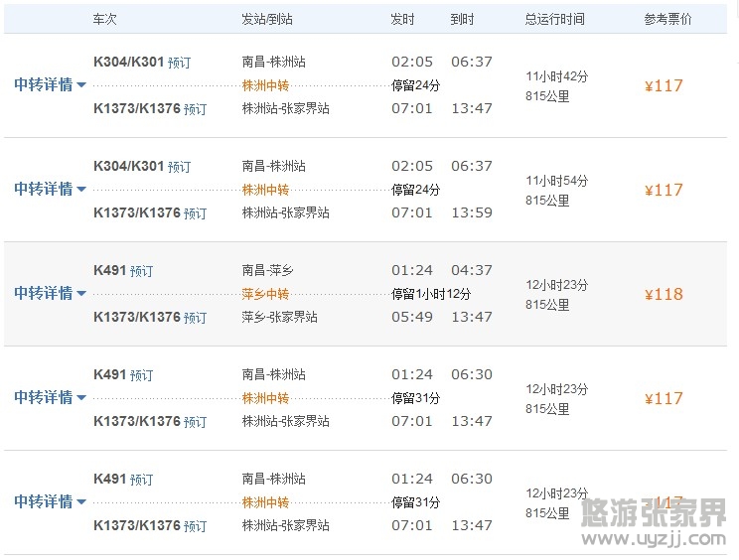Click 预订 for K1373/K1376 in 11小时42分 trip
The width and height of the screenshot is (739, 560).
(196, 109)
